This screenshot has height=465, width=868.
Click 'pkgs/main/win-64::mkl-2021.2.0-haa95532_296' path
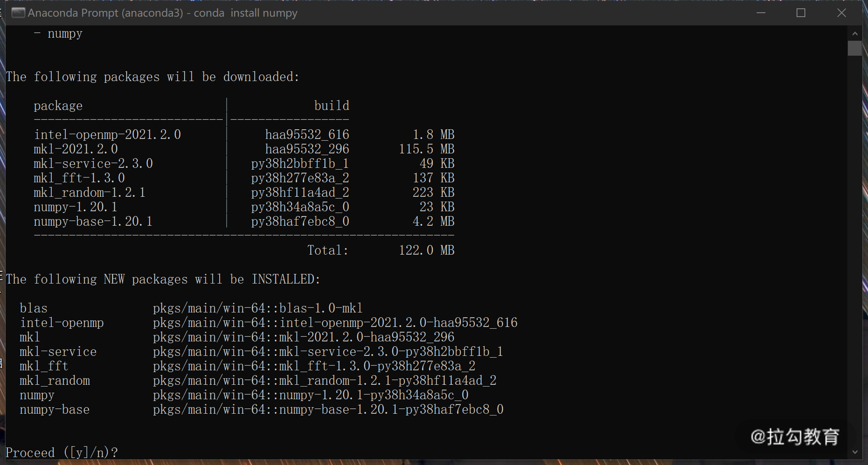point(303,337)
